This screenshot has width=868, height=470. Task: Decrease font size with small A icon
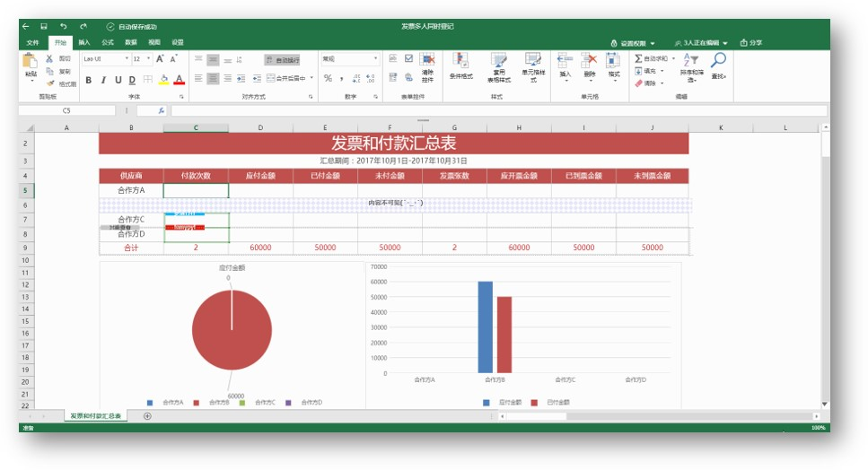click(x=174, y=58)
